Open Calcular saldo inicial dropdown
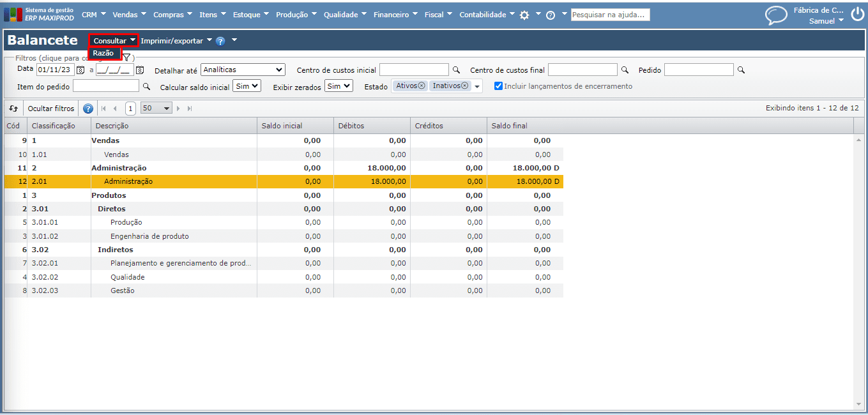The height and width of the screenshot is (415, 868). pyautogui.click(x=247, y=86)
